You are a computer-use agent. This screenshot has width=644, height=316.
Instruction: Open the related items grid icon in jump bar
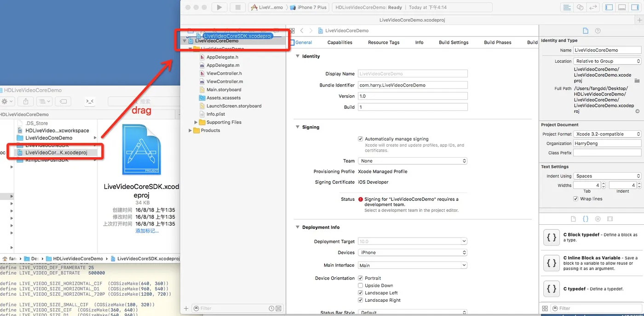[292, 31]
